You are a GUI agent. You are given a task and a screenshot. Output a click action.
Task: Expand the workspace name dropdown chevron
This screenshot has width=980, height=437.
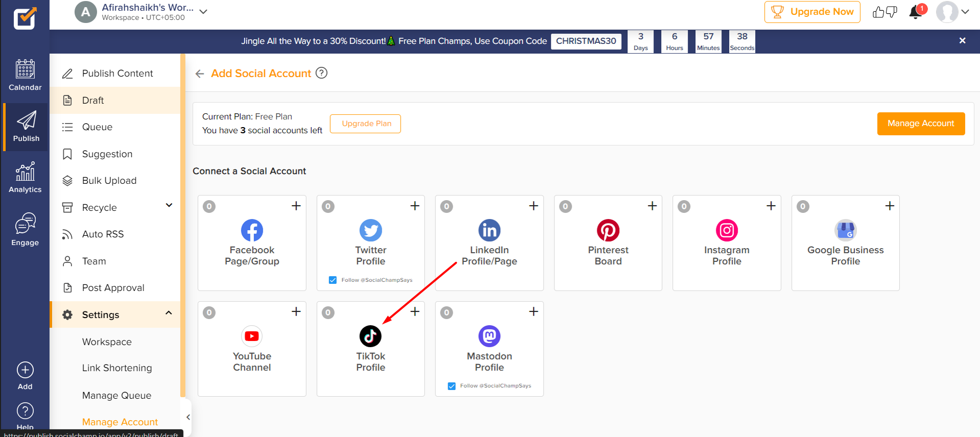203,12
